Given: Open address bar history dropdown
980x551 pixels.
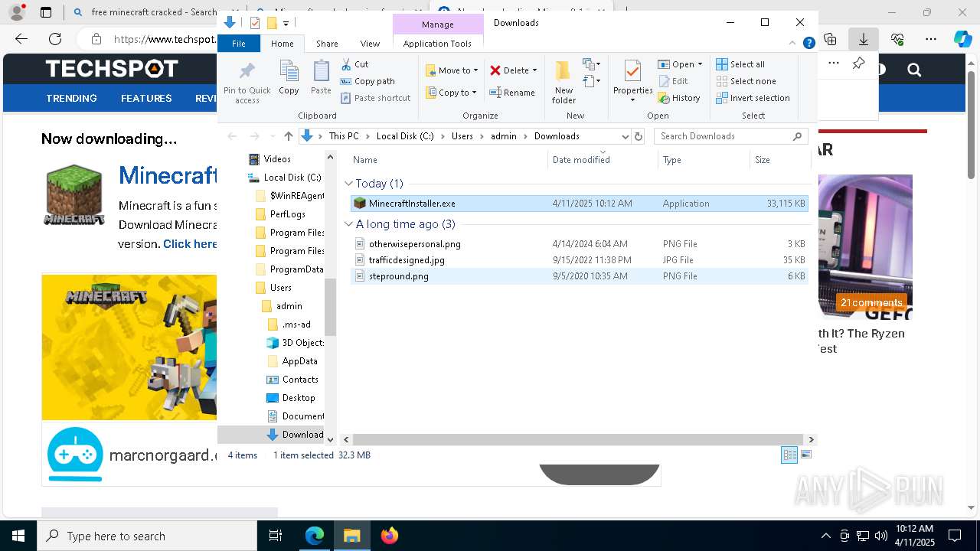Looking at the screenshot, I should 625,136.
